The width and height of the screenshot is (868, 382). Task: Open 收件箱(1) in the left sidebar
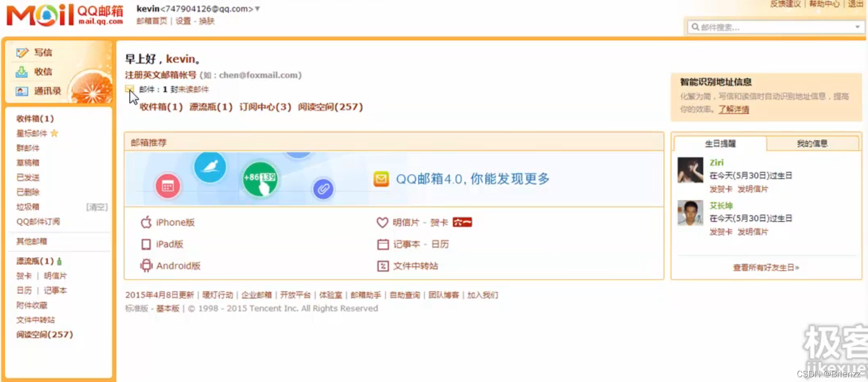click(x=35, y=119)
